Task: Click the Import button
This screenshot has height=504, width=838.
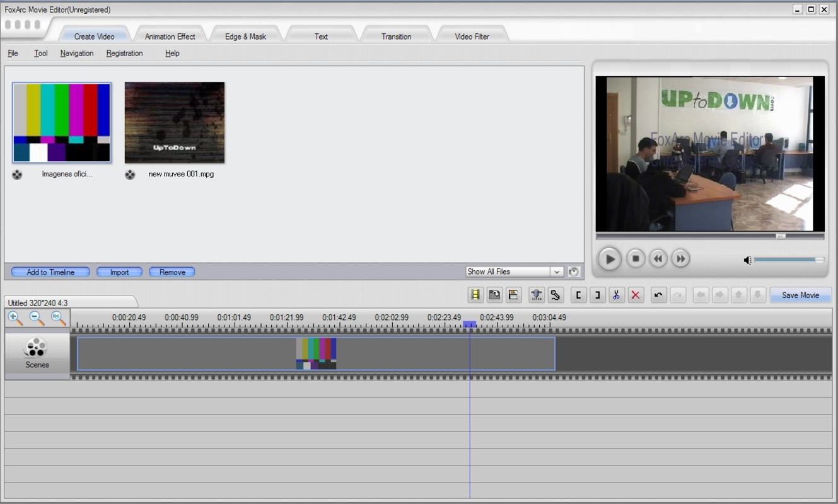Action: coord(119,272)
